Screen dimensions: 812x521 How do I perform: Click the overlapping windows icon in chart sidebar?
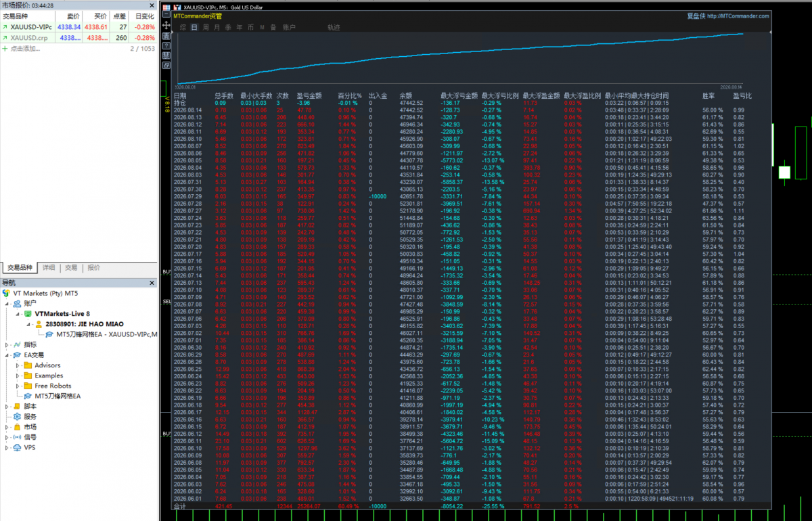166,65
